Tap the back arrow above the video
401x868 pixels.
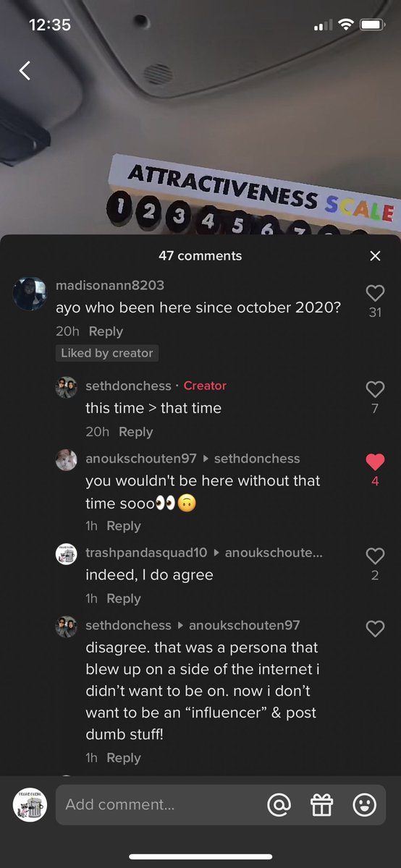pos(25,70)
